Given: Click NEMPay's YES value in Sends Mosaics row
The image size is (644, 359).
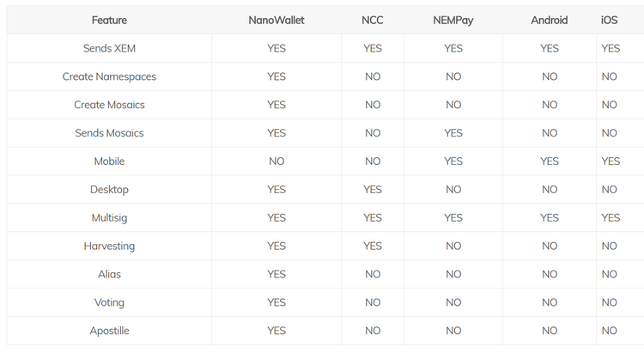Looking at the screenshot, I should (x=453, y=133).
